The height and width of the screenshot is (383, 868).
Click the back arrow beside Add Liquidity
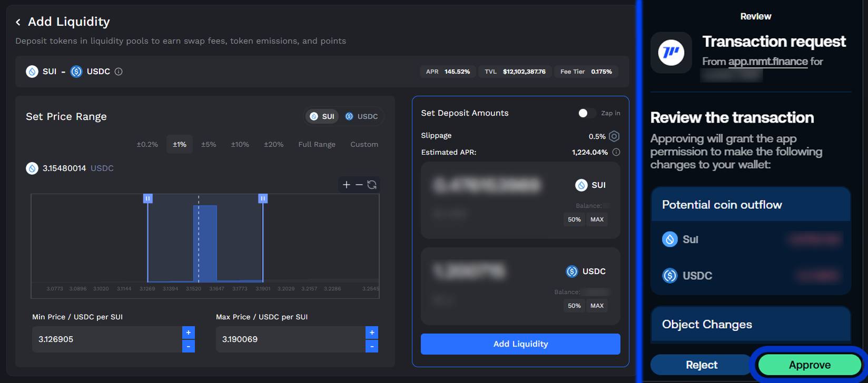click(18, 22)
